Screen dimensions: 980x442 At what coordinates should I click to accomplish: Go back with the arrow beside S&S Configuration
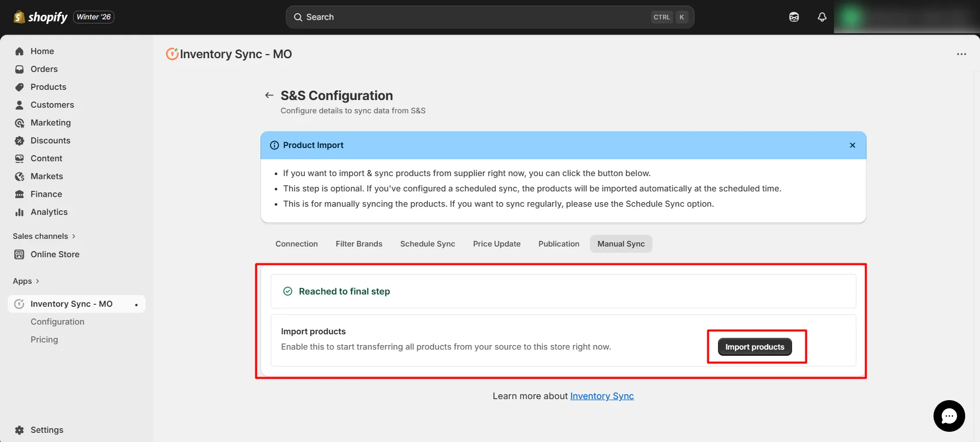pyautogui.click(x=269, y=95)
